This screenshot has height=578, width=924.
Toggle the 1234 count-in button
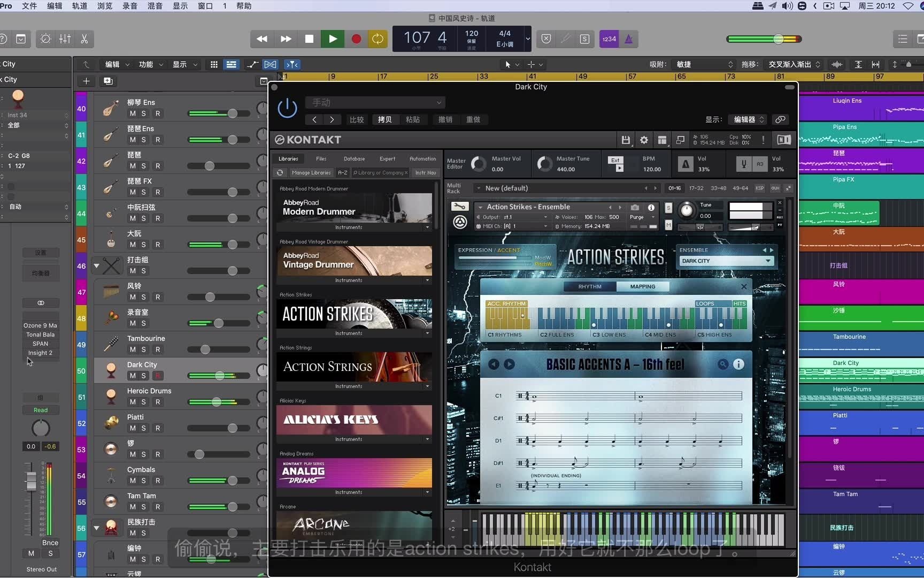click(609, 39)
